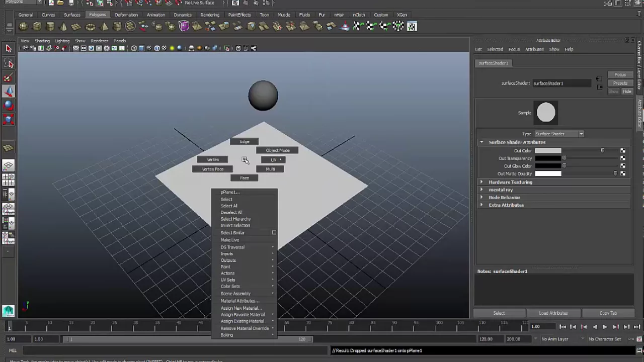Click the polygon sphere shelf icon
The height and width of the screenshot is (362, 644).
[x=24, y=27]
